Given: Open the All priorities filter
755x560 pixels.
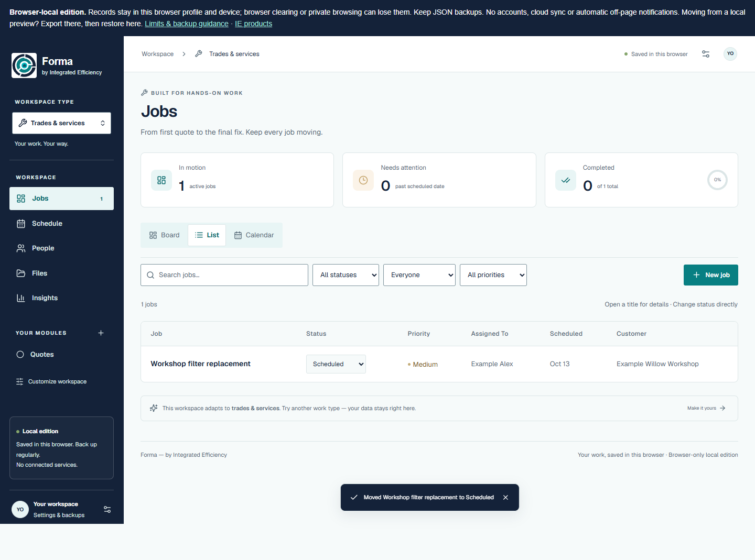Looking at the screenshot, I should 493,275.
